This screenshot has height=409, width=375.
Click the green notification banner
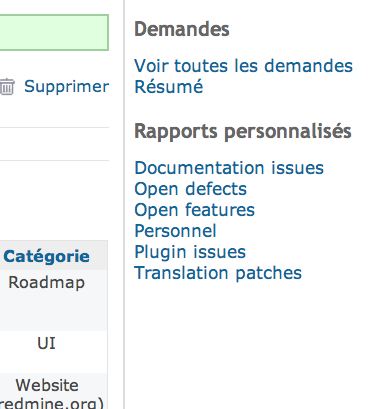tap(54, 32)
